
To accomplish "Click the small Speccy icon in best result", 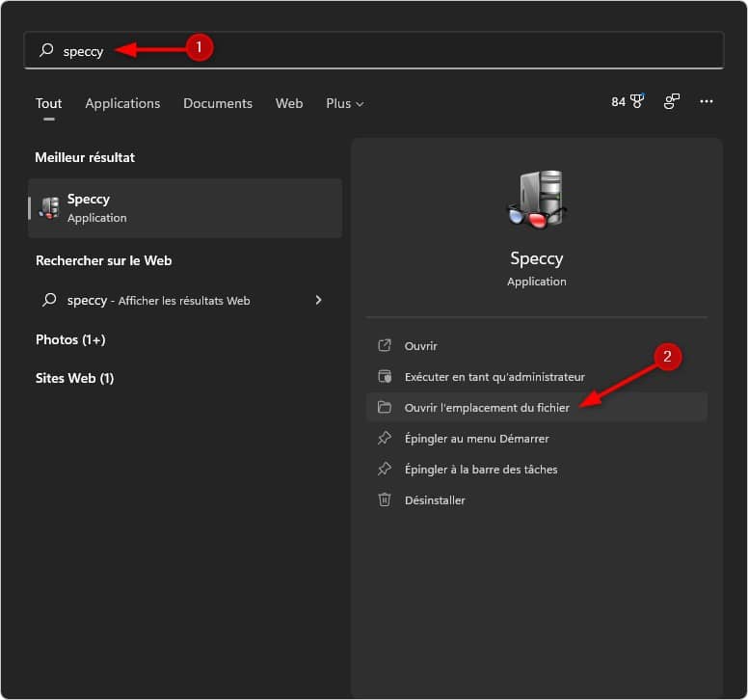I will [49, 208].
